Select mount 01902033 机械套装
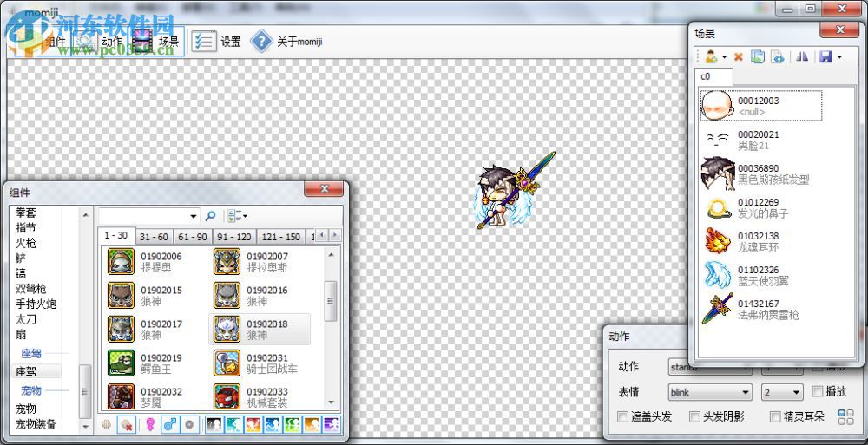 point(260,396)
